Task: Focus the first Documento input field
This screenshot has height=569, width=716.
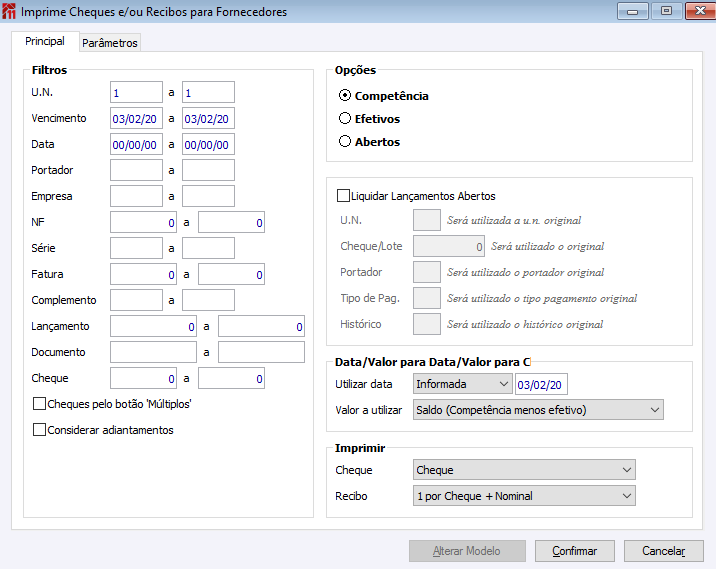Action: (153, 352)
